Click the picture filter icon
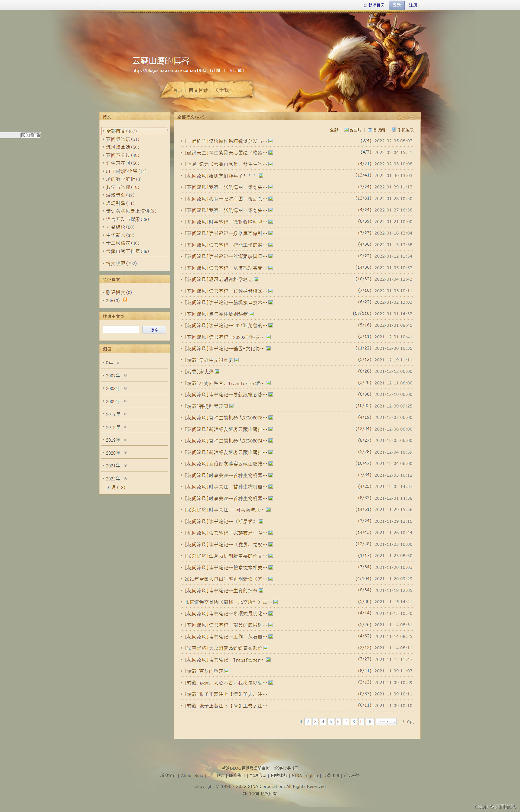The image size is (520, 812). pos(346,130)
